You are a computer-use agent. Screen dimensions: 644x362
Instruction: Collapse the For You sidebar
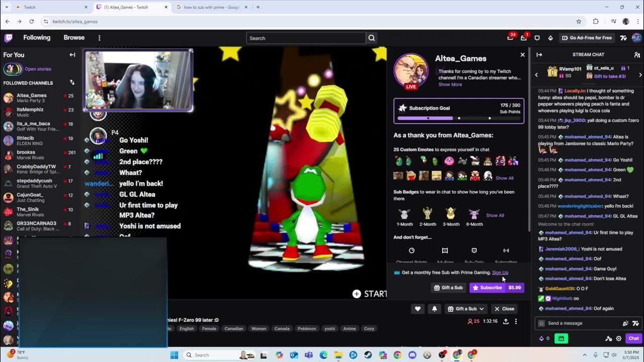point(72,55)
